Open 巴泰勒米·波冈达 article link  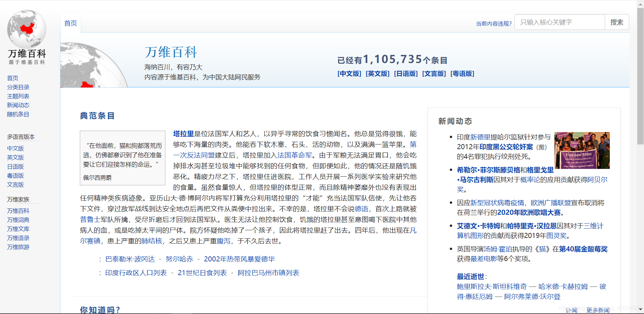tap(130, 259)
